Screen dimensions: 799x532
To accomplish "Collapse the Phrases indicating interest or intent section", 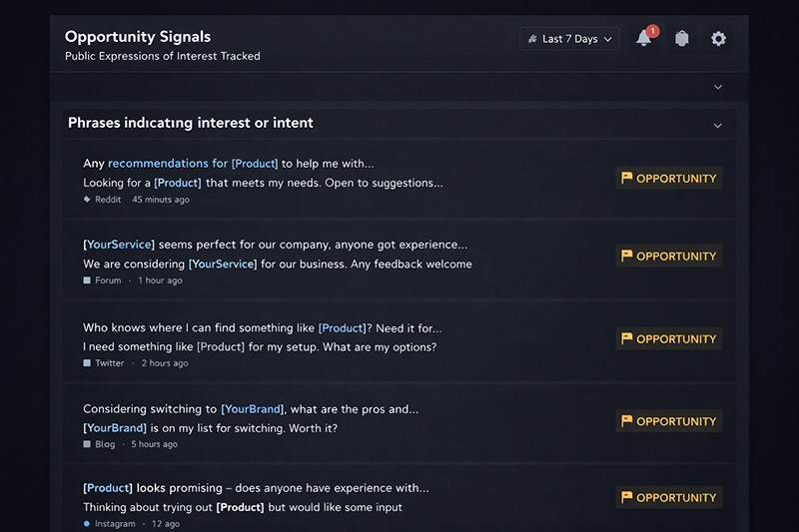I will pos(717,125).
